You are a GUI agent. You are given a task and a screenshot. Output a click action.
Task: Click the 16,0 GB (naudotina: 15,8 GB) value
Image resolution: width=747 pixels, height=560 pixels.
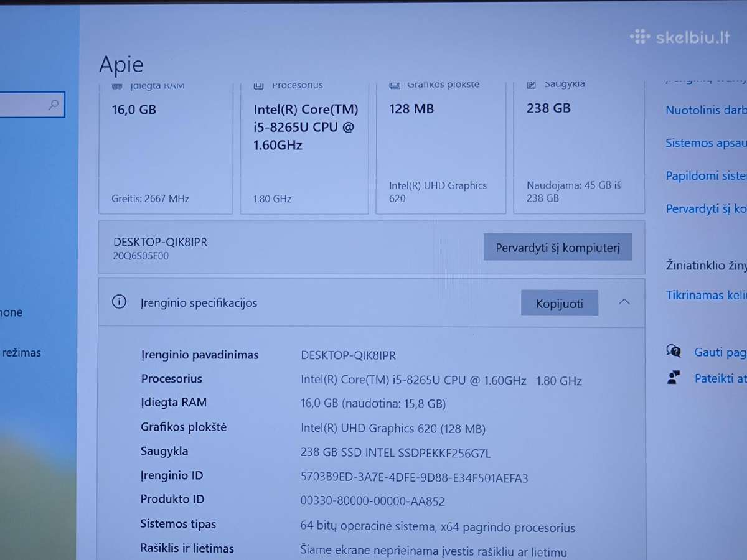point(373,404)
